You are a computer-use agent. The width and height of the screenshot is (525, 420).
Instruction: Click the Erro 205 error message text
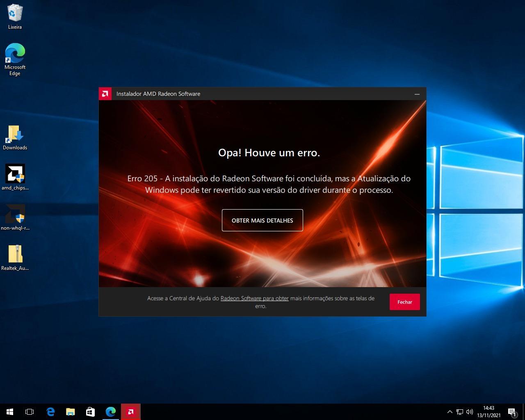[269, 184]
